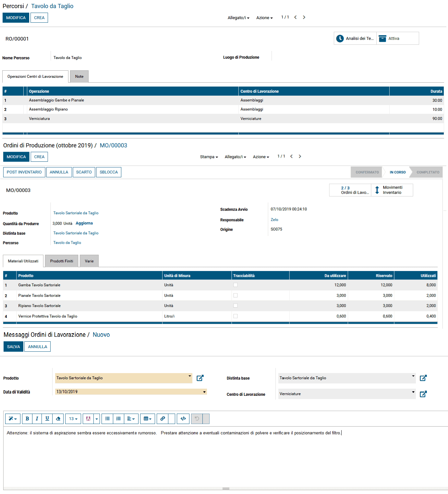The height and width of the screenshot is (494, 448).
Task: Select the Materiali Utilizzati tab
Action: (x=23, y=261)
